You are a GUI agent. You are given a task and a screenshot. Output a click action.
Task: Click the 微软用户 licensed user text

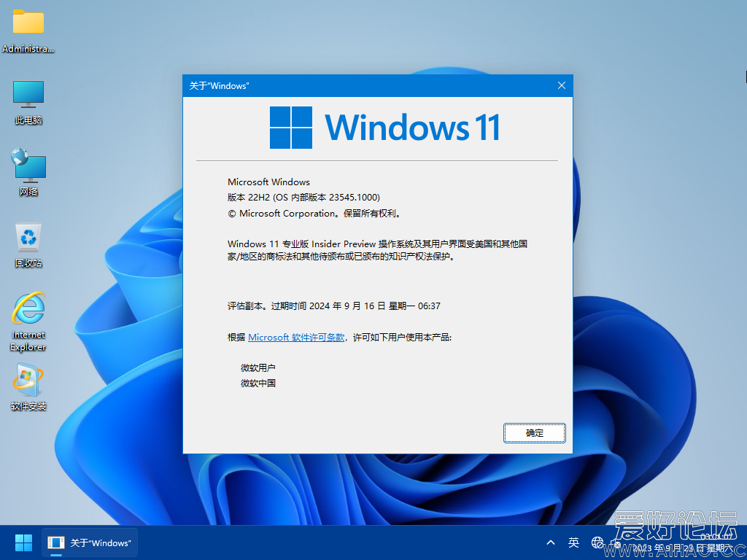tap(258, 368)
